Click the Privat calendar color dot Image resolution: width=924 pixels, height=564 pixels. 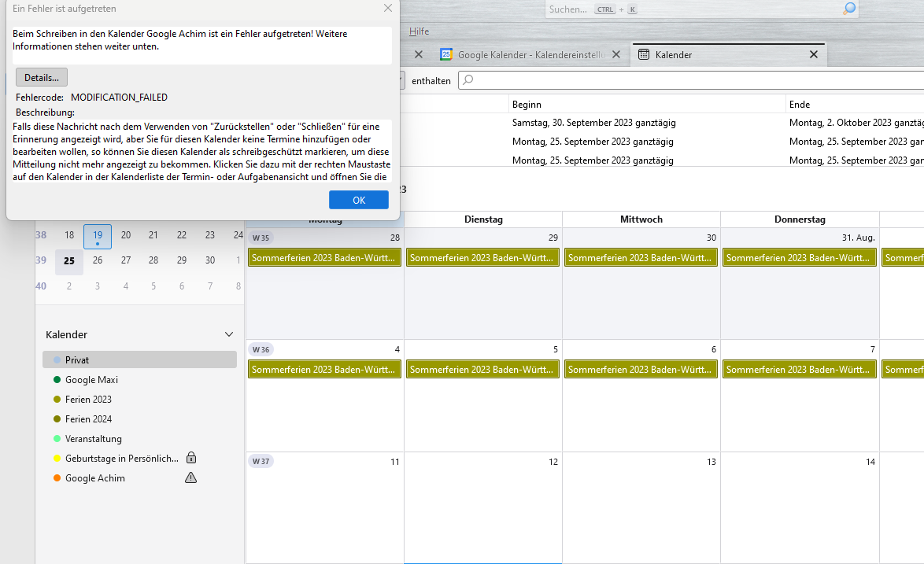tap(57, 359)
